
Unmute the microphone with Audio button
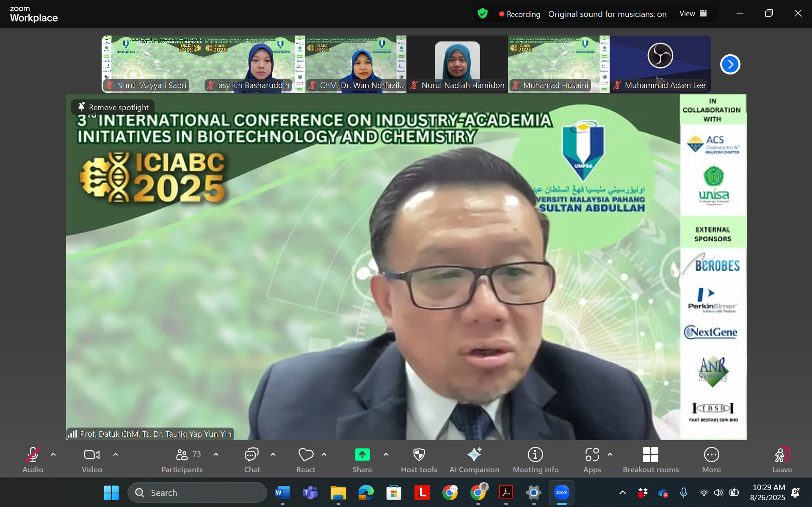point(33,460)
